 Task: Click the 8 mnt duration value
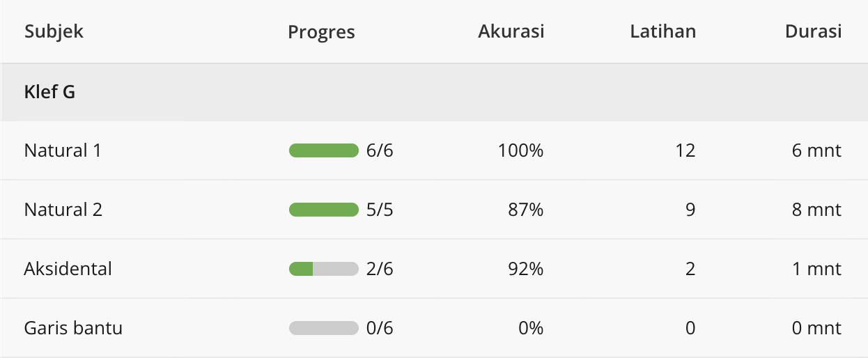(x=816, y=210)
